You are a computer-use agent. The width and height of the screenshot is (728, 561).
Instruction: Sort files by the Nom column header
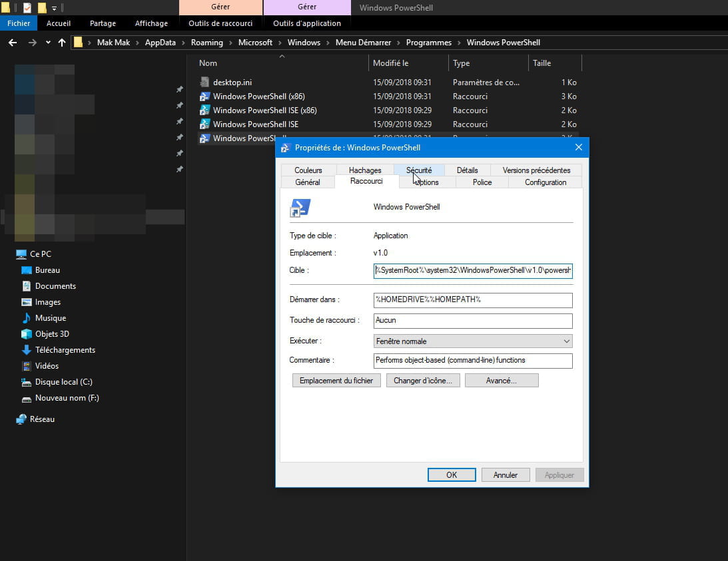pos(208,63)
